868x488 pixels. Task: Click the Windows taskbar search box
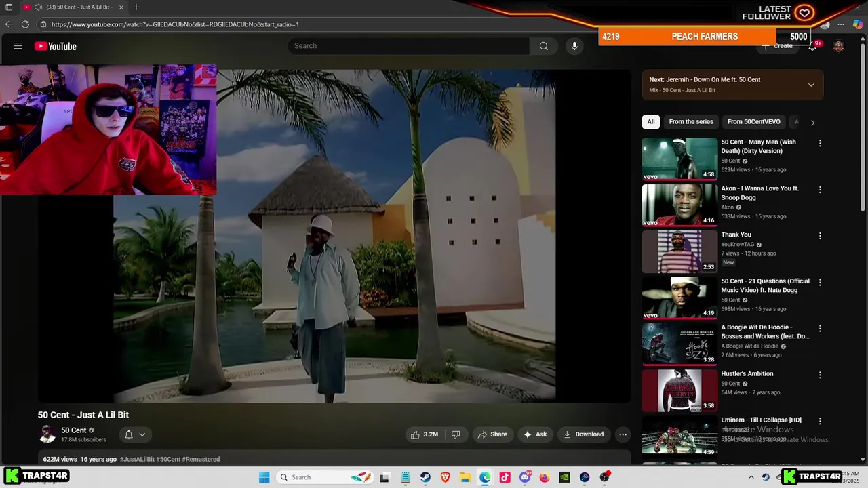(x=325, y=477)
